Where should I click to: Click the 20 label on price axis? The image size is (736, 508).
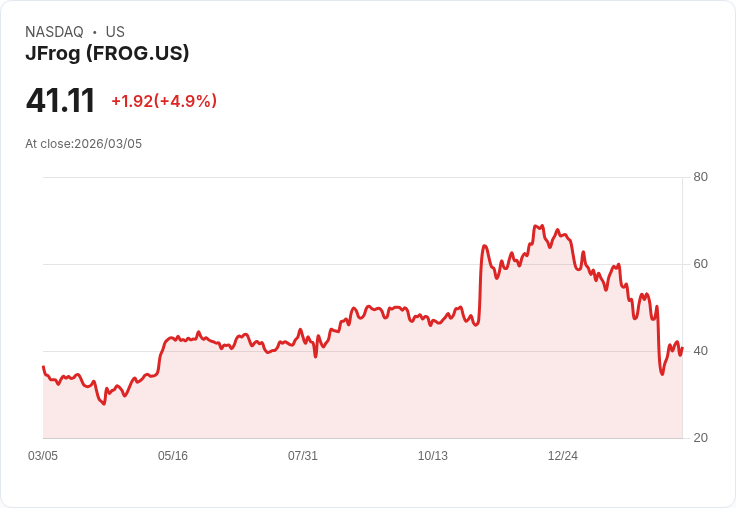pos(700,438)
